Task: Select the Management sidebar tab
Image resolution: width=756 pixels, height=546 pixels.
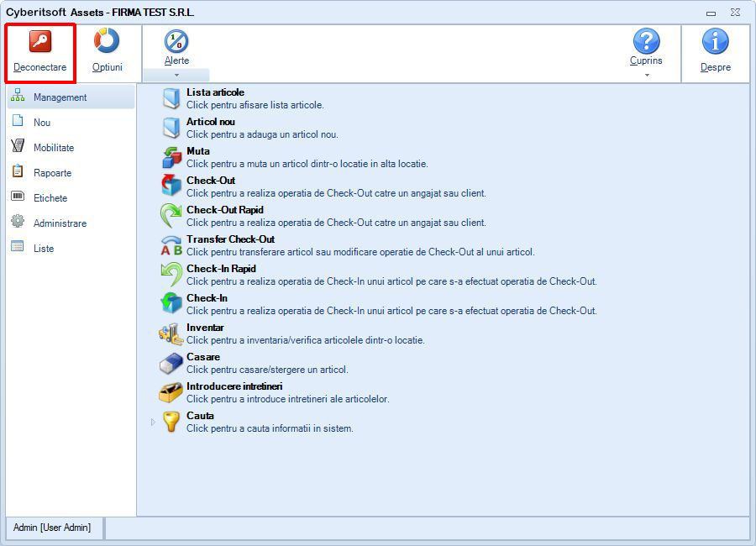Action: click(x=71, y=97)
